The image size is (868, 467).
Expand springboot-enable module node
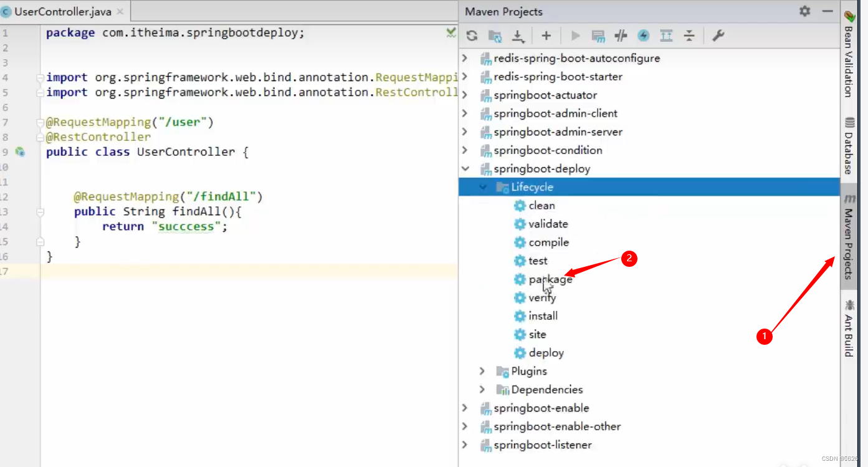465,408
